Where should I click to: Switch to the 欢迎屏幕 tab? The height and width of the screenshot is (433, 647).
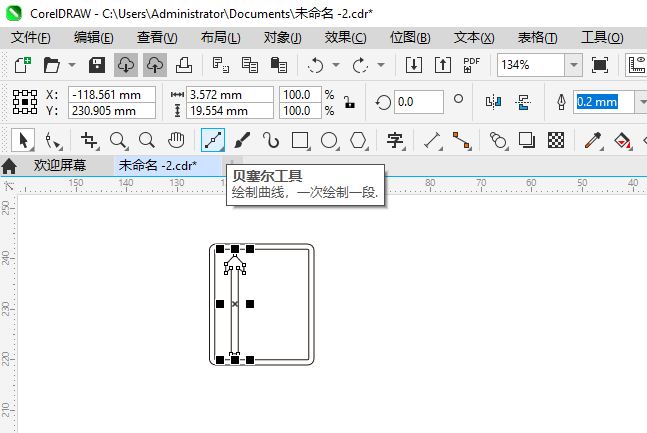[60, 166]
